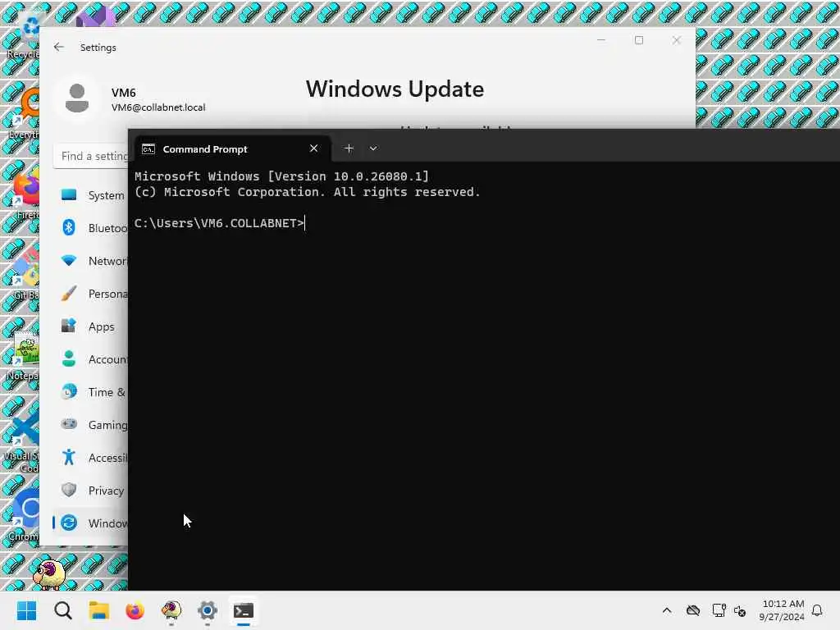
Task: Open Accounts icon in Settings sidebar
Action: tap(69, 359)
